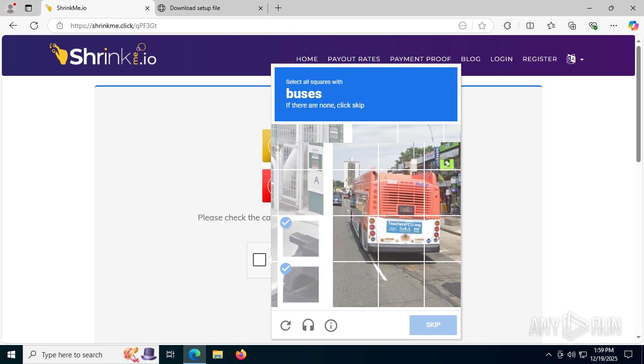The width and height of the screenshot is (644, 364).
Task: Open network status tray icon
Action: 583,355
